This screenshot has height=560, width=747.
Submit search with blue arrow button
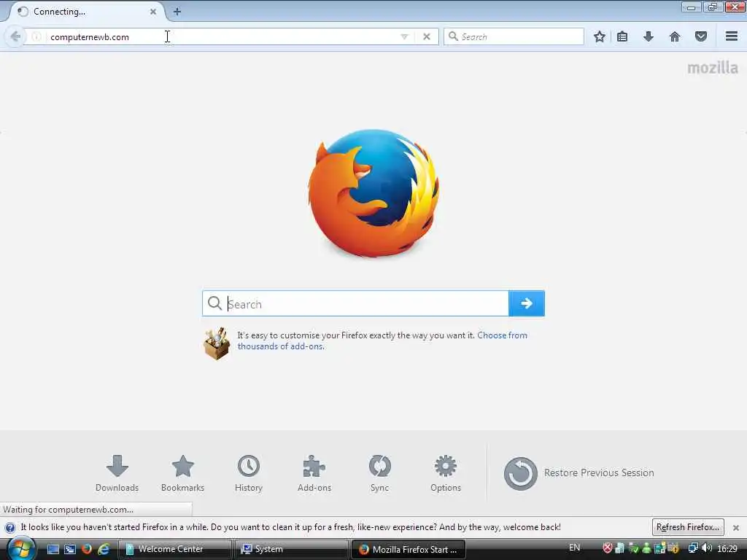pyautogui.click(x=527, y=303)
